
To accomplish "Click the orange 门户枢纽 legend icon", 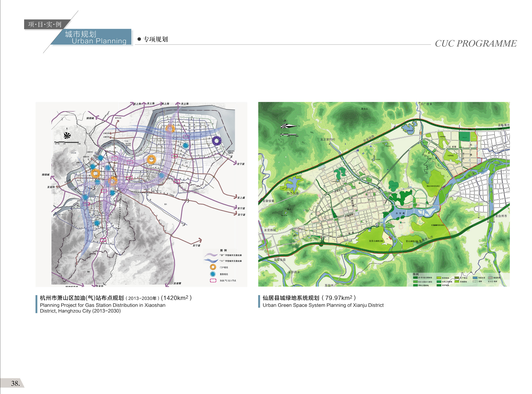I will click(x=213, y=267).
